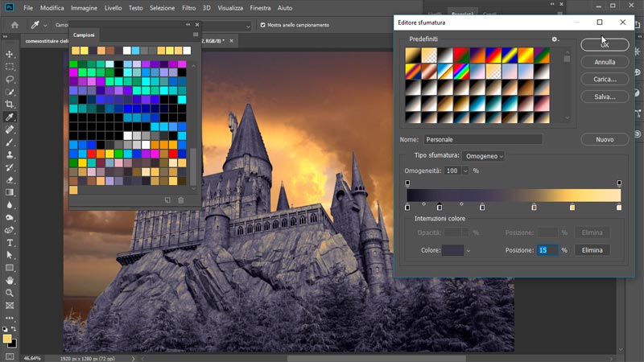
Task: Confirm gradient with OK button
Action: [605, 45]
